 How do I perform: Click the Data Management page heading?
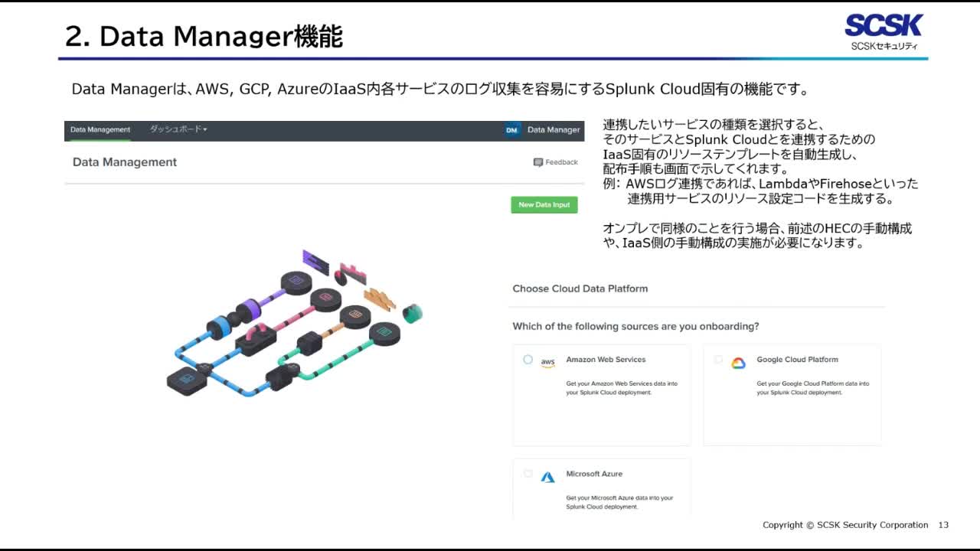pyautogui.click(x=125, y=162)
